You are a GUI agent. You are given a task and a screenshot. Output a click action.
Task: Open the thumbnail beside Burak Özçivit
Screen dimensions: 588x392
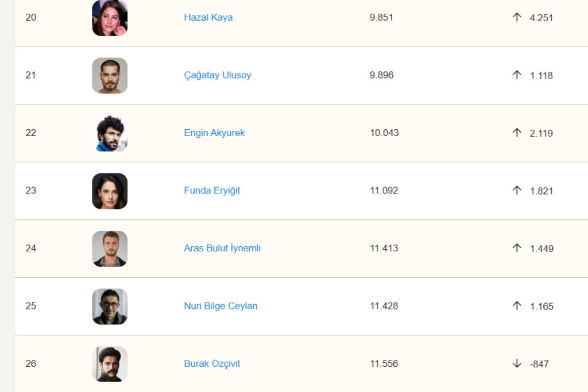tap(110, 364)
